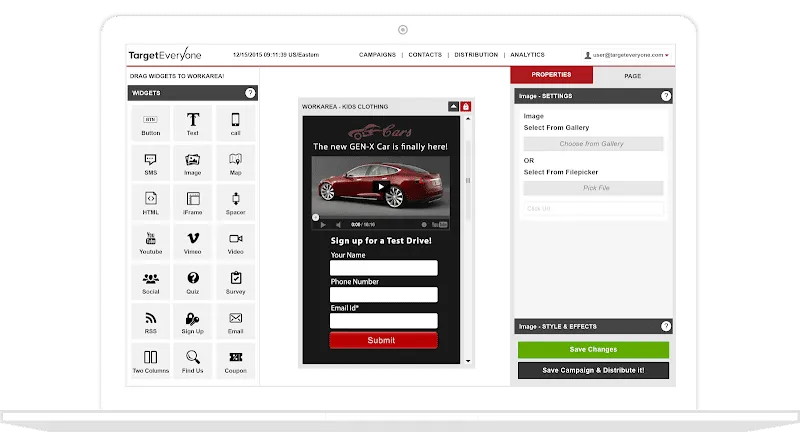The height and width of the screenshot is (432, 800).
Task: Toggle the red workarea lock icon
Action: coord(466,106)
